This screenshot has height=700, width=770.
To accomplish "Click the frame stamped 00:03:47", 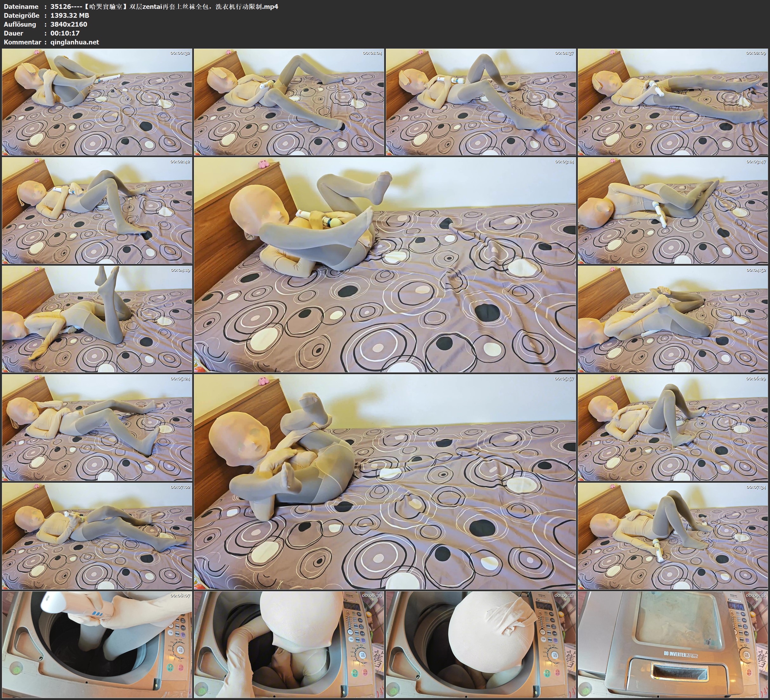I will point(673,210).
